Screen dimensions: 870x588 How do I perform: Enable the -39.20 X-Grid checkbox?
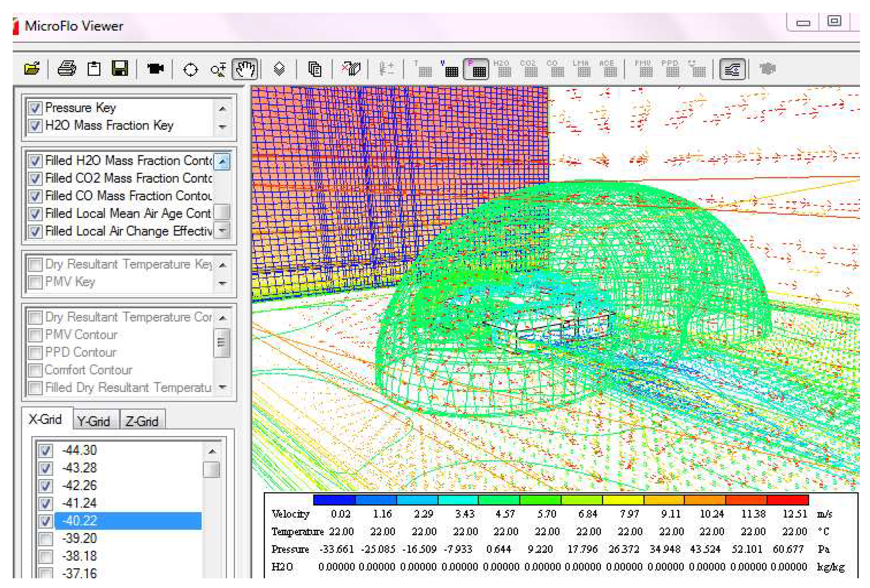46,539
